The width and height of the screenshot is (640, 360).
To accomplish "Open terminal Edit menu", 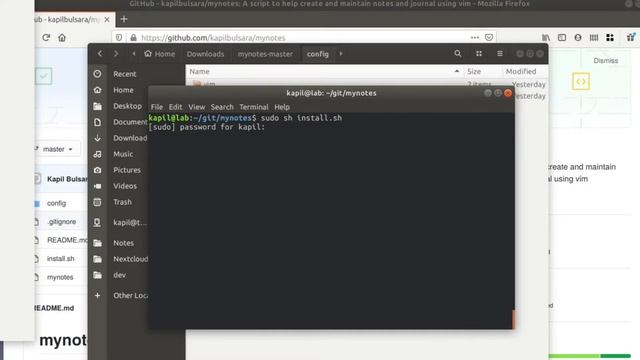I will click(x=176, y=107).
